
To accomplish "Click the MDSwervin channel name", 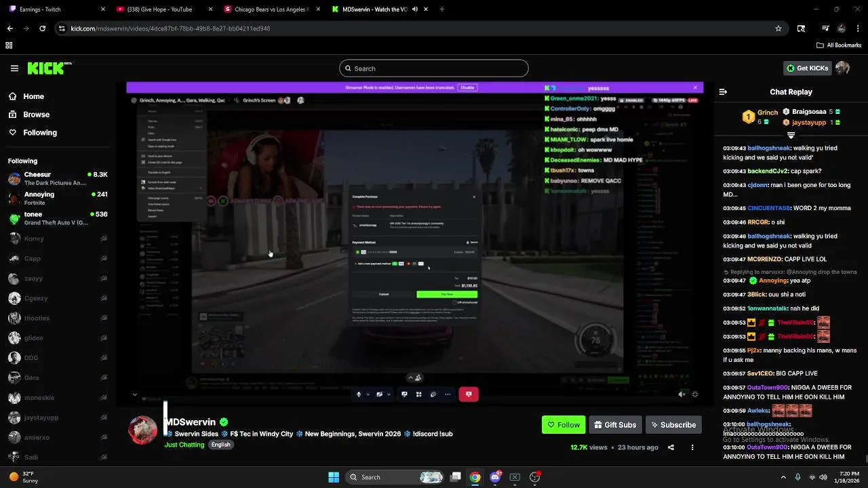I will tap(190, 422).
